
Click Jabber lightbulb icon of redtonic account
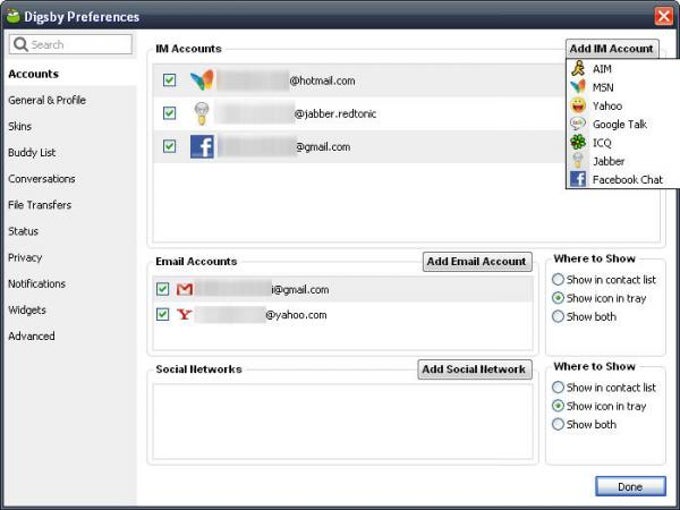point(202,114)
